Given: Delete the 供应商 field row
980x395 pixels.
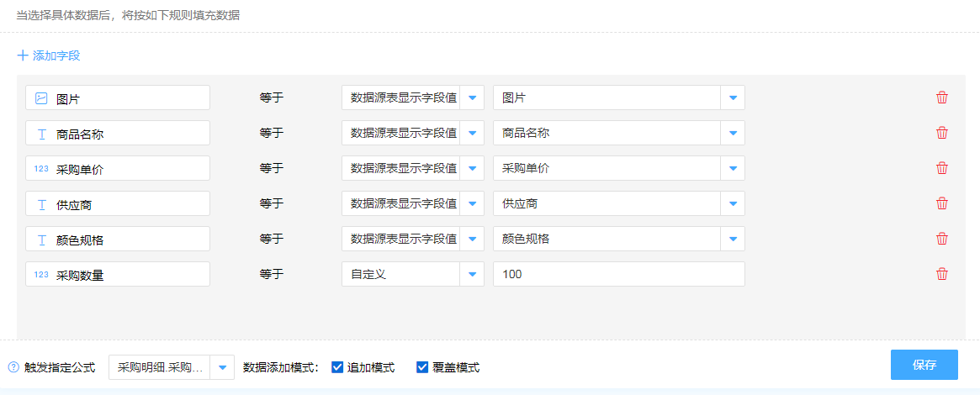Looking at the screenshot, I should click(942, 203).
